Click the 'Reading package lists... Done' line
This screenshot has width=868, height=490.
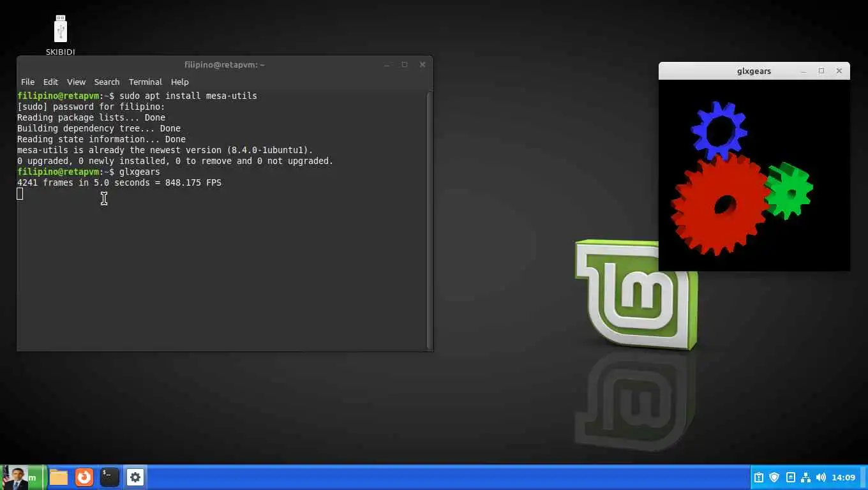pyautogui.click(x=91, y=117)
